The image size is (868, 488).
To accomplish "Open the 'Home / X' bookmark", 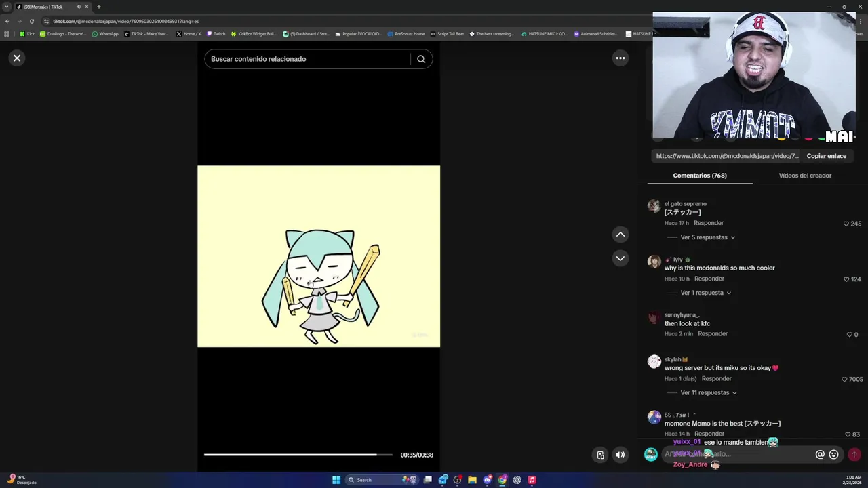I will tap(189, 34).
